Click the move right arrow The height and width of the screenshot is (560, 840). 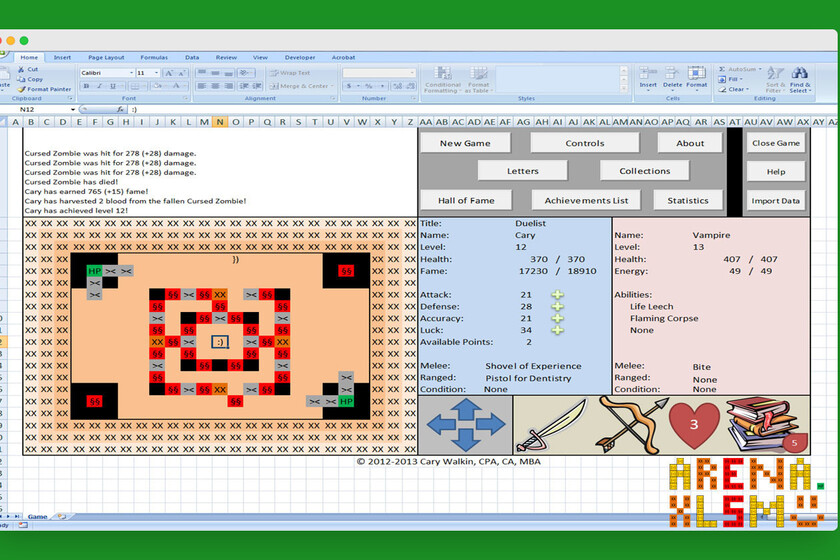(x=491, y=425)
